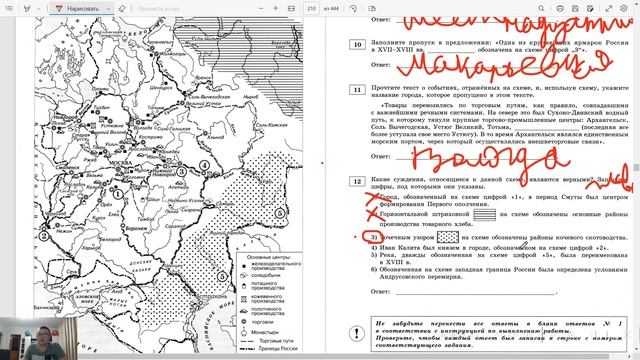Rotate the PDF page
This screenshot has height=360, width=640.
[x=353, y=8]
